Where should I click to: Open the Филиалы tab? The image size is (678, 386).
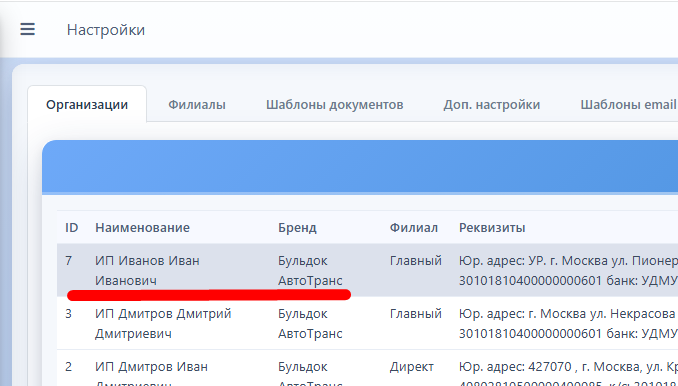point(197,105)
